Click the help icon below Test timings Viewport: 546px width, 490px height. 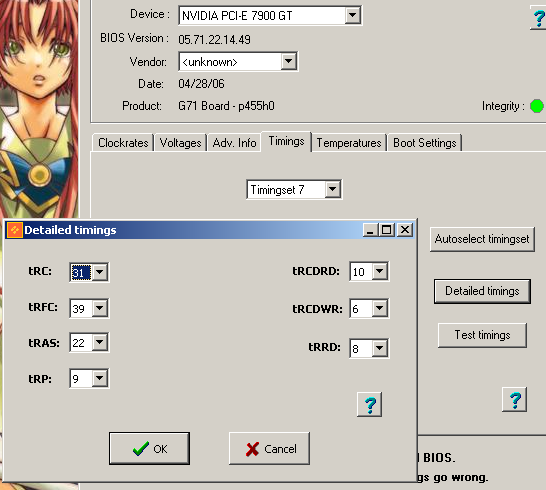[515, 399]
